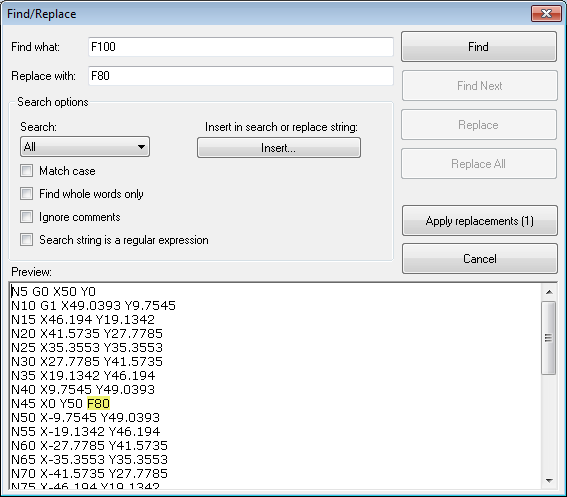
Task: Click the Replace button
Action: tap(479, 125)
